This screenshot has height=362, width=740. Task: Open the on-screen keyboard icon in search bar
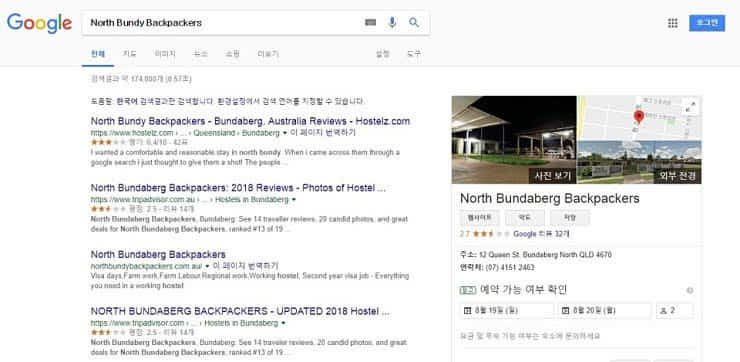coord(370,22)
